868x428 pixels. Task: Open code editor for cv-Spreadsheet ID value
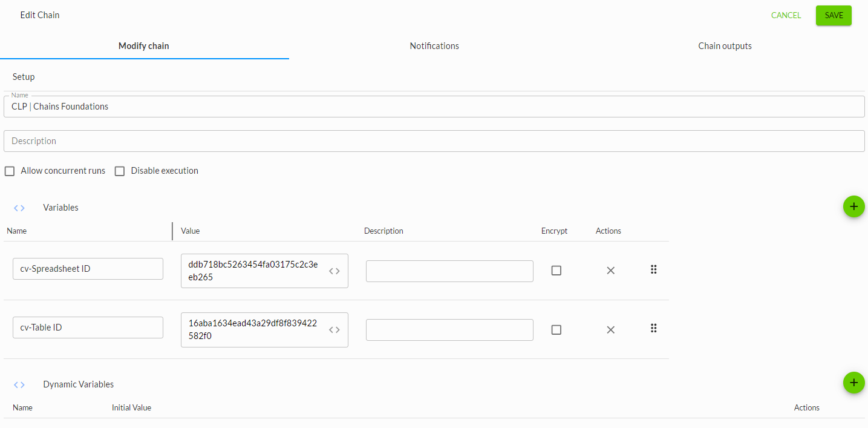[x=334, y=271]
